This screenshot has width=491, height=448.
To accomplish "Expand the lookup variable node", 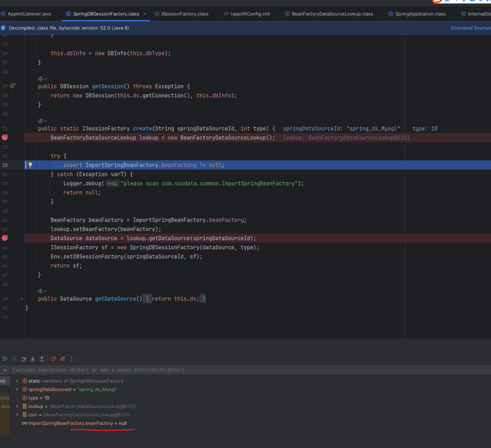I will click(17, 406).
